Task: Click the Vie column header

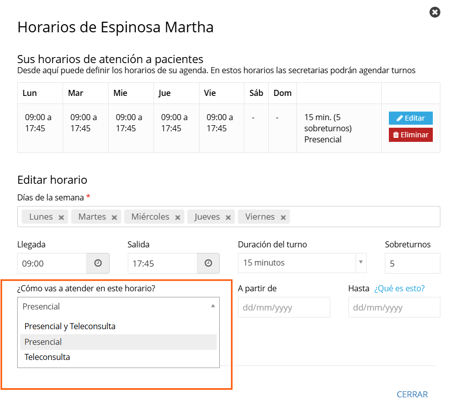Action: (x=222, y=93)
